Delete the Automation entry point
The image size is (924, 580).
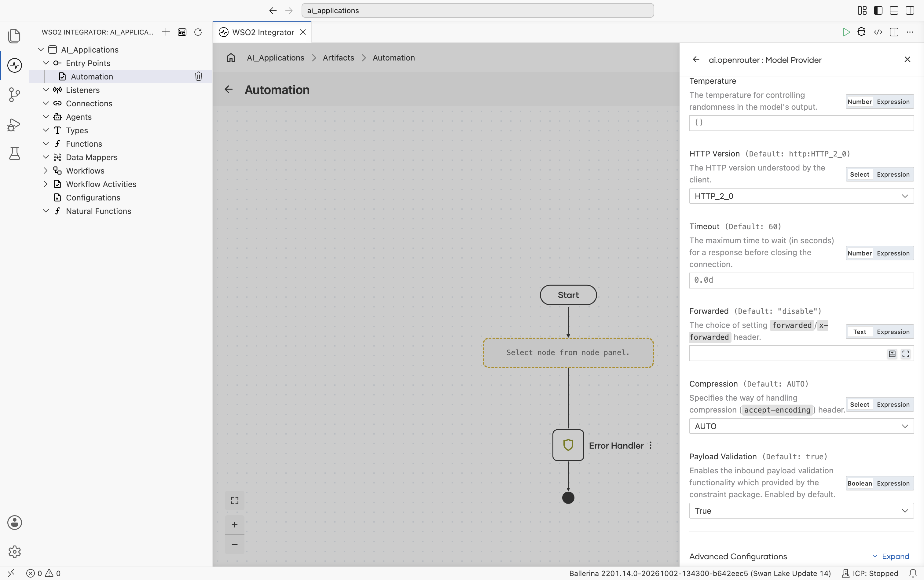tap(198, 76)
